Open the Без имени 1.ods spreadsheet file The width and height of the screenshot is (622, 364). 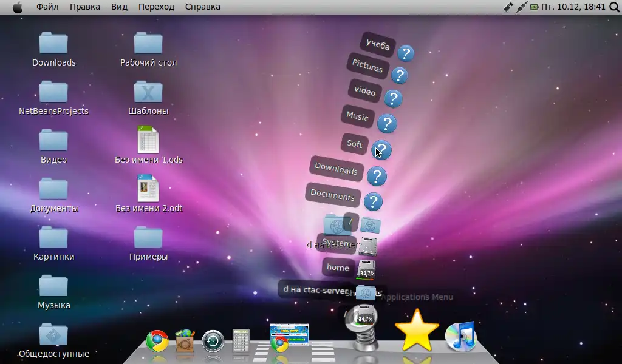tap(148, 140)
